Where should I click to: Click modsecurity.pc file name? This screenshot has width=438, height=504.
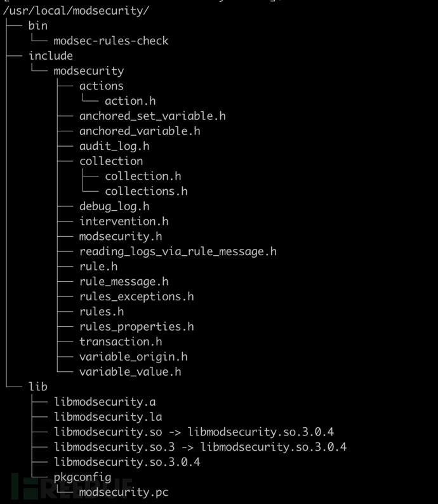click(x=124, y=492)
